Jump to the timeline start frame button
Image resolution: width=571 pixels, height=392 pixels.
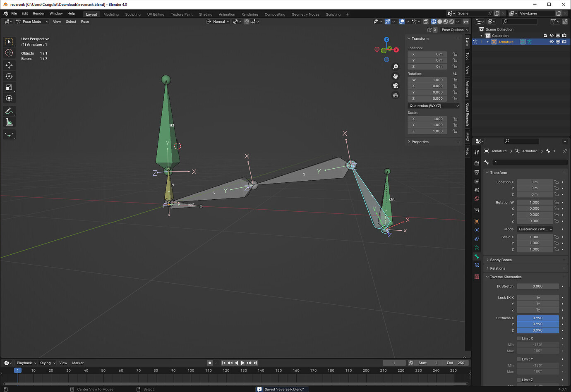223,363
